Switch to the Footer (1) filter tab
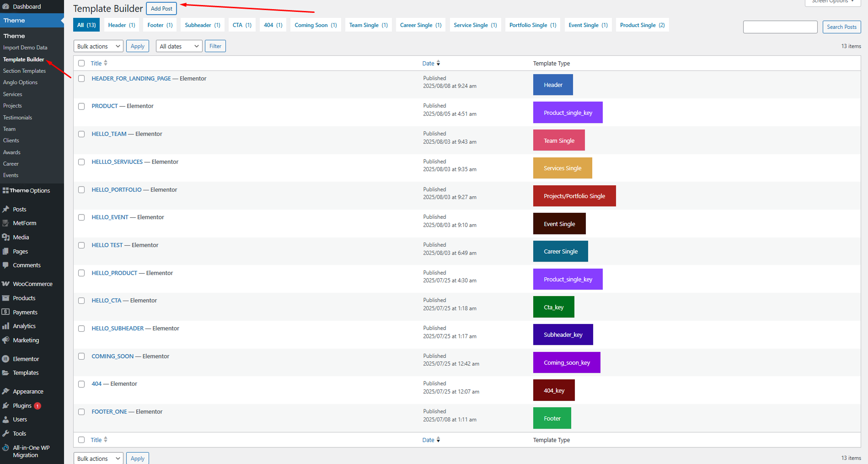Image resolution: width=868 pixels, height=464 pixels. pyautogui.click(x=160, y=25)
